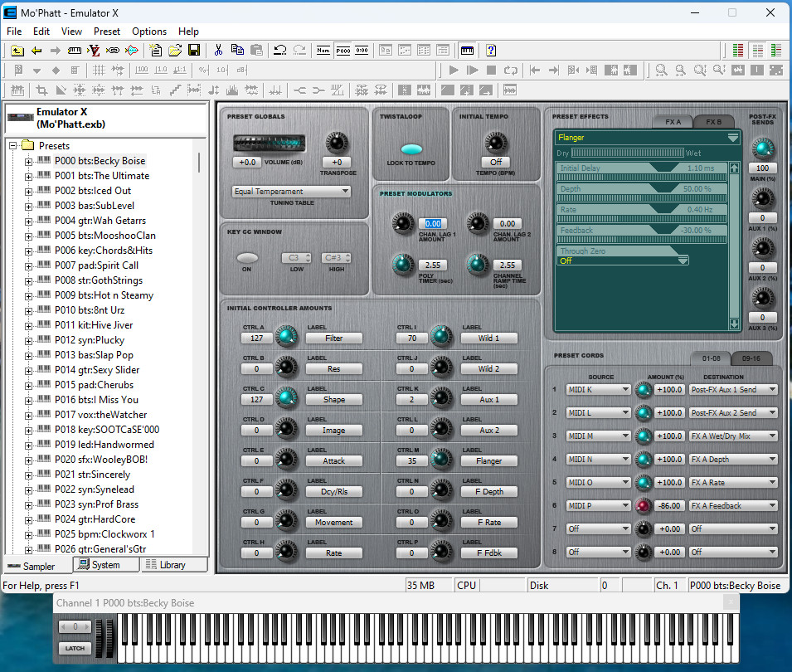Click the Movement label for CTRL G
Screen dimensions: 792x672
334,523
